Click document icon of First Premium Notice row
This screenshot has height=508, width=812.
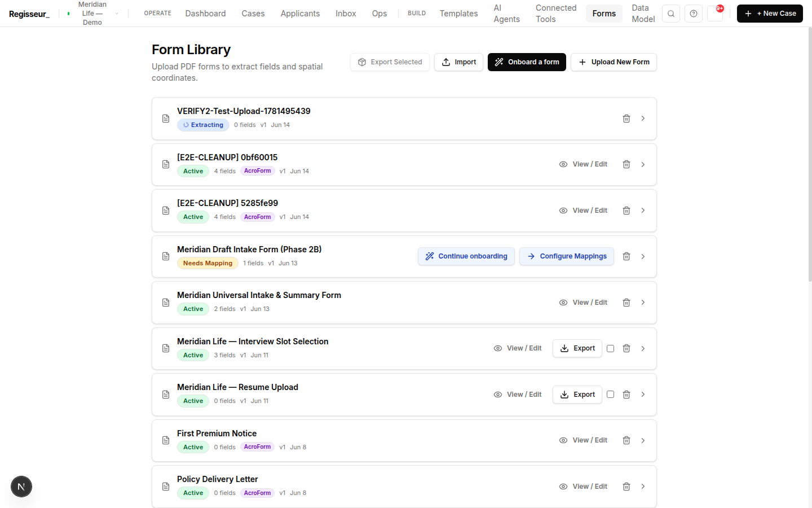pos(166,440)
